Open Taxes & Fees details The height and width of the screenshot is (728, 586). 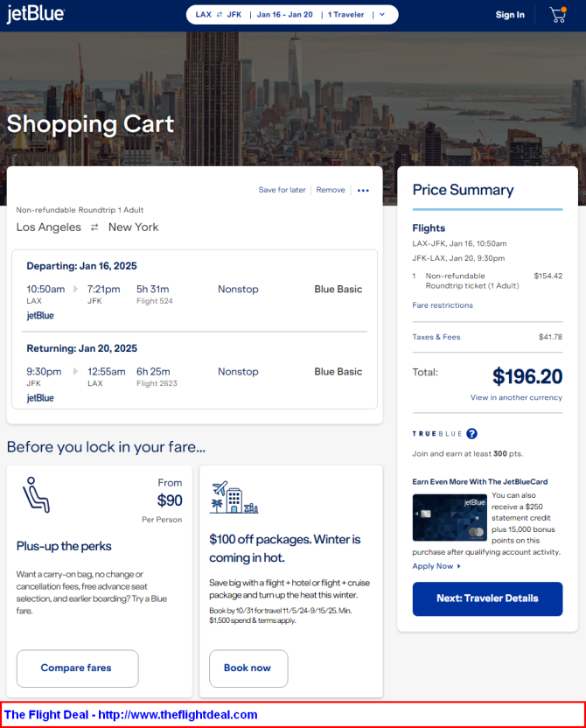pos(436,337)
